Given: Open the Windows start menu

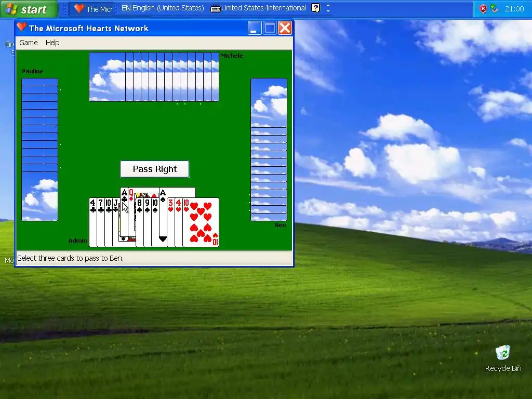Looking at the screenshot, I should pos(29,9).
